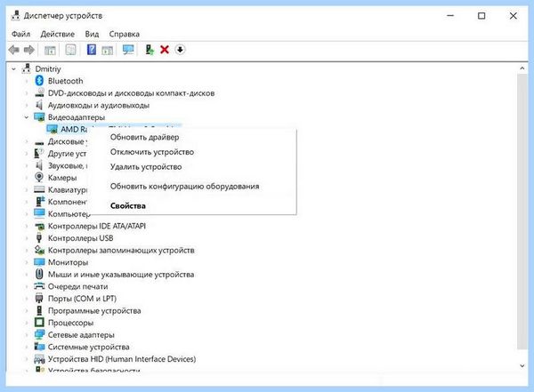Image resolution: width=534 pixels, height=392 pixels.
Task: Click the Процессоры chip icon
Action: (x=39, y=323)
